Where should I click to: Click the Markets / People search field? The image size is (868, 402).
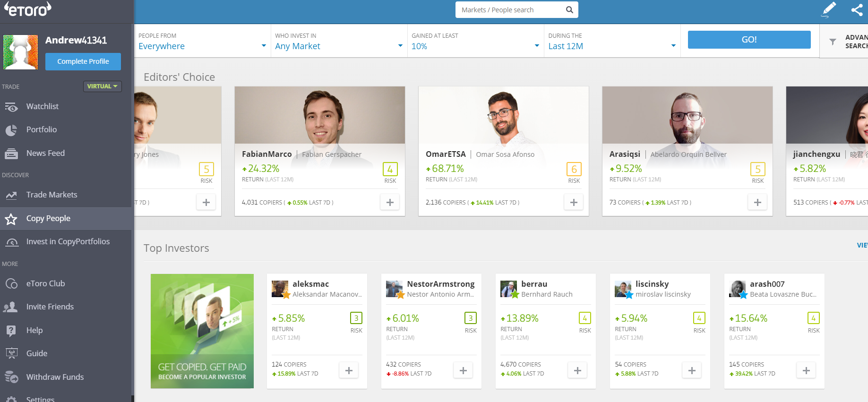(x=516, y=10)
